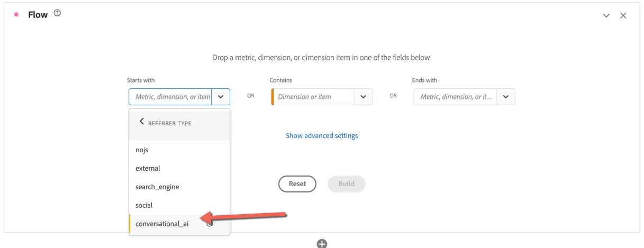
Task: Click the 'Contains' dimension input field
Action: (313, 97)
